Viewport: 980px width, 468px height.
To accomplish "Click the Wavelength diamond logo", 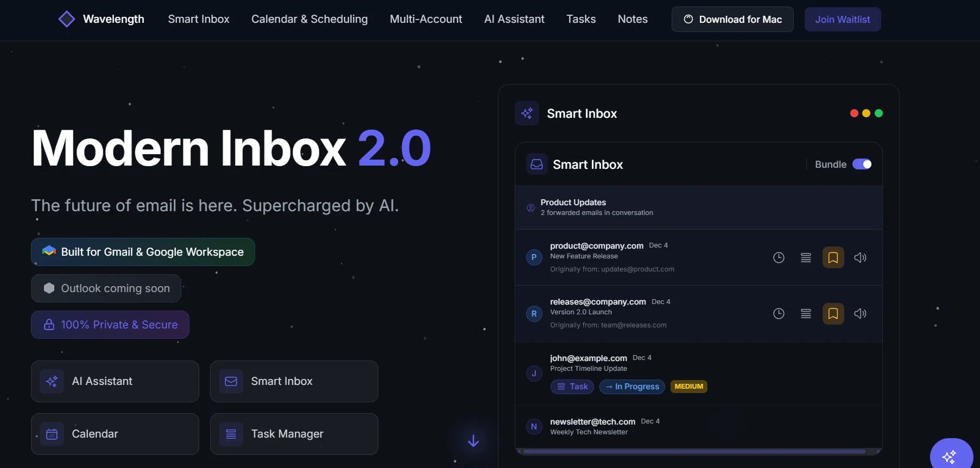I will (x=67, y=19).
